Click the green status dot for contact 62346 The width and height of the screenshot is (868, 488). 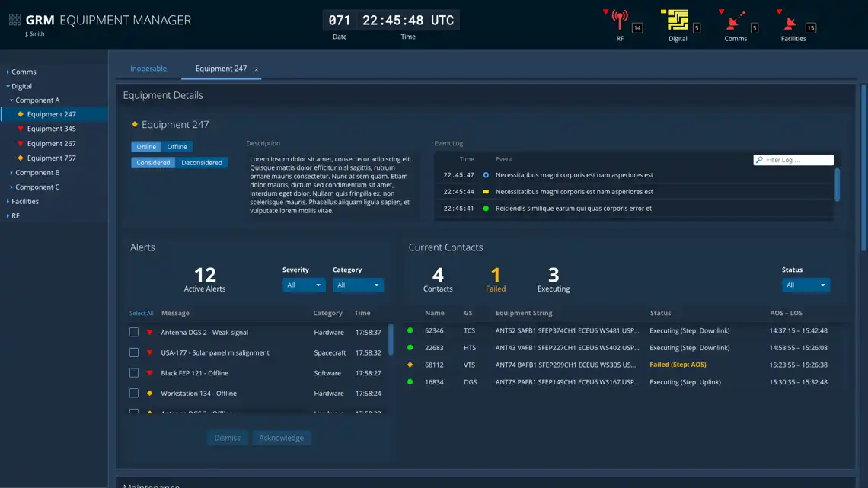410,330
